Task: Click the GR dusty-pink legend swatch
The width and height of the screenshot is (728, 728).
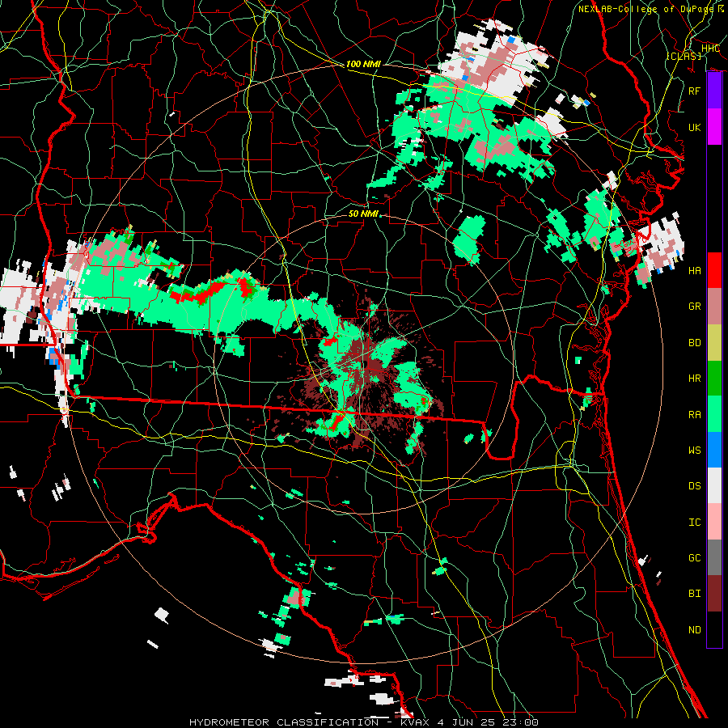Action: [714, 307]
